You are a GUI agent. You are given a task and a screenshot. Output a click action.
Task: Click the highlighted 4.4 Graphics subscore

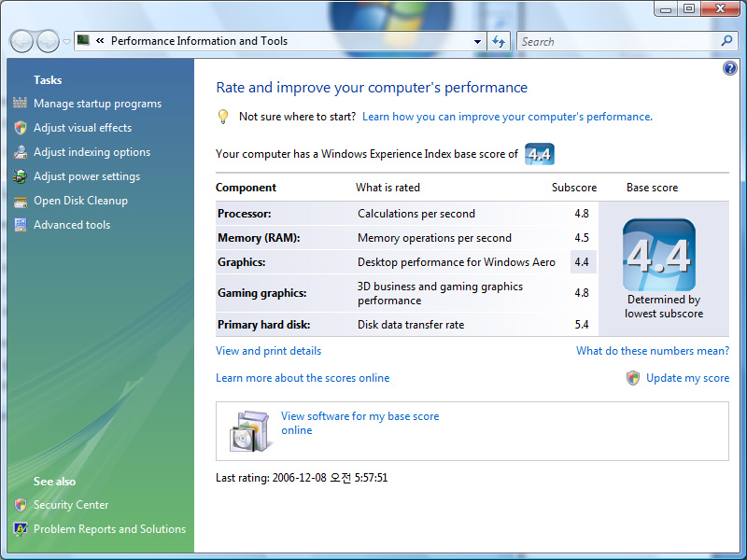click(x=582, y=262)
